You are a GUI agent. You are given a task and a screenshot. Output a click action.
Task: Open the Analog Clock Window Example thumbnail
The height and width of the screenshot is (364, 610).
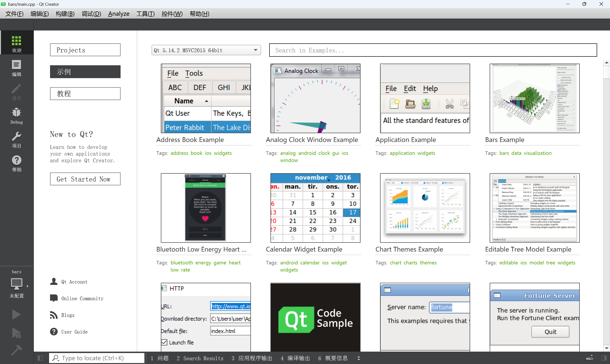[x=315, y=98]
